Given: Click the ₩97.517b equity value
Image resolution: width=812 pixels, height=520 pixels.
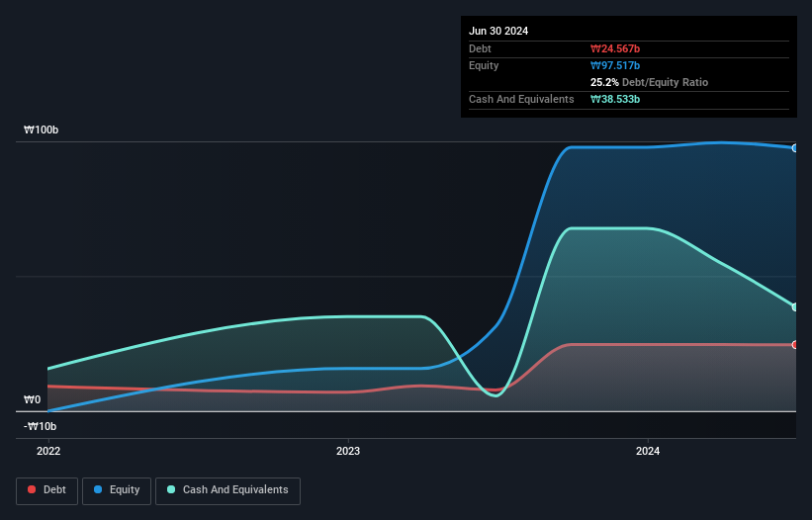Looking at the screenshot, I should [615, 65].
